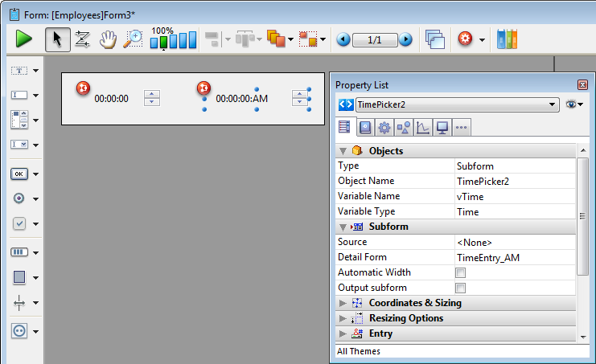
Task: Go to next form page arrow
Action: pyautogui.click(x=406, y=39)
